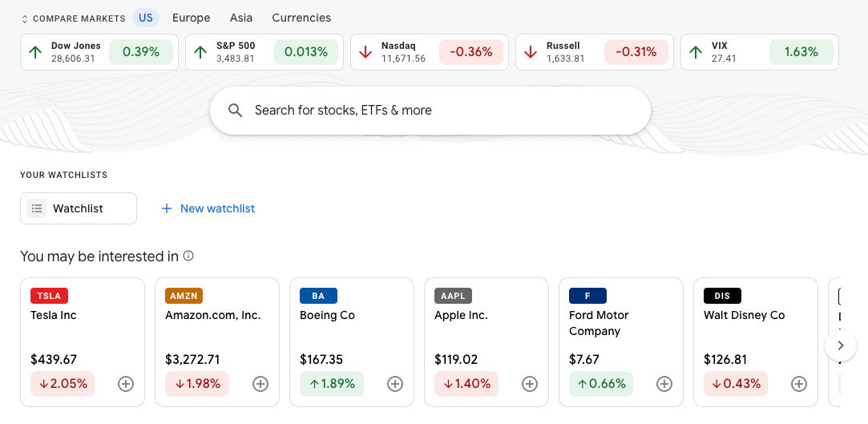Add Amazon.com to watchlist plus icon
Image resolution: width=868 pixels, height=424 pixels.
[260, 384]
